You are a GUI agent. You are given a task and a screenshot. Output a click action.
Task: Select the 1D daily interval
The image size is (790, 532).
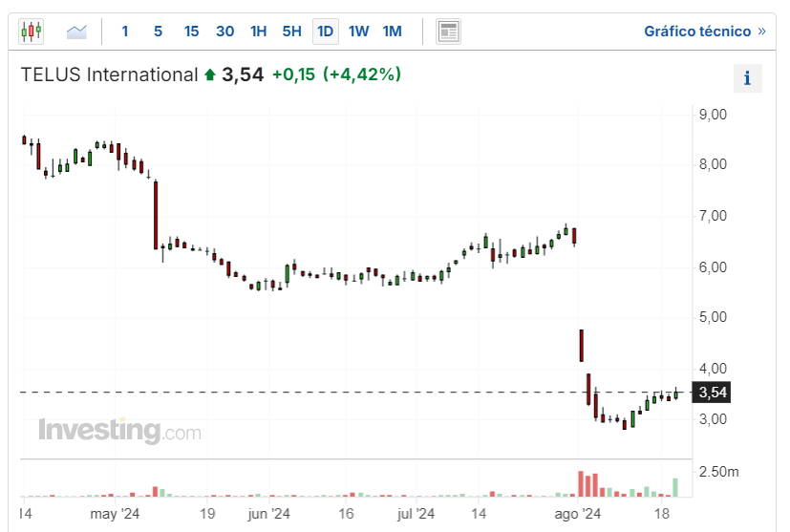click(x=326, y=32)
